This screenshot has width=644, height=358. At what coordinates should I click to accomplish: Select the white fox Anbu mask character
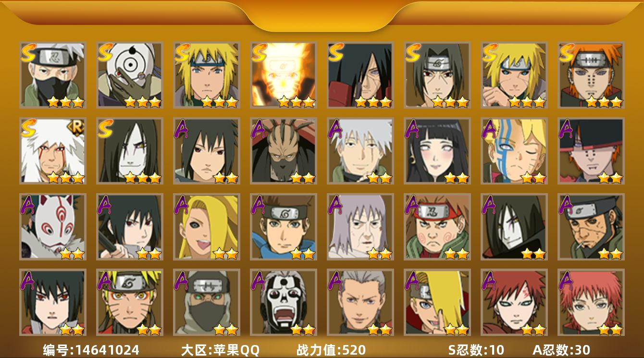pos(53,227)
